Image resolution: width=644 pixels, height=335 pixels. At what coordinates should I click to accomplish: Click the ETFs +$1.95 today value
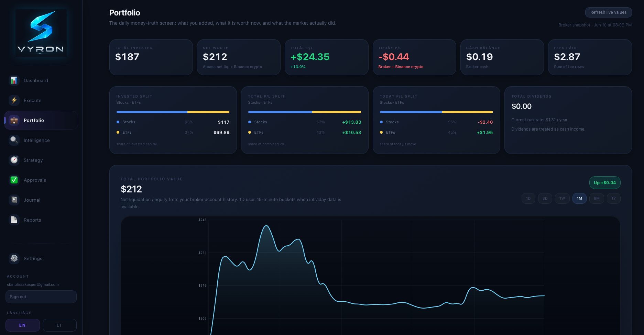pos(485,132)
